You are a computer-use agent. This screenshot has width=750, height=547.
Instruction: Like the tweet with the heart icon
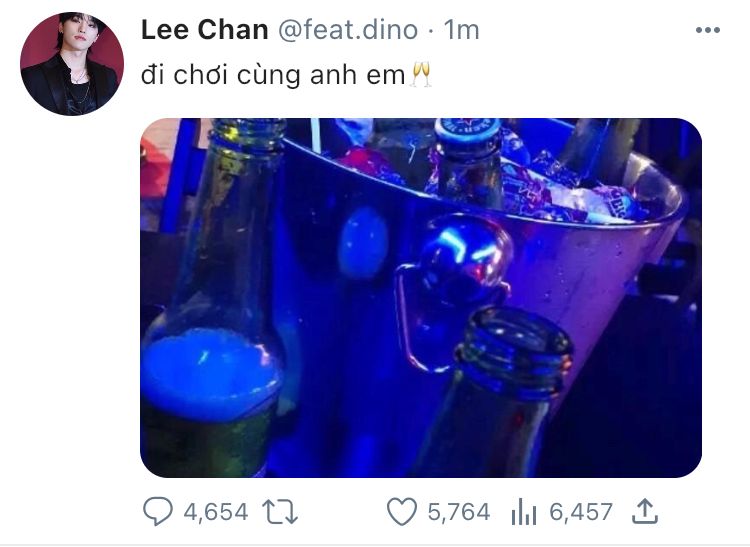(402, 512)
